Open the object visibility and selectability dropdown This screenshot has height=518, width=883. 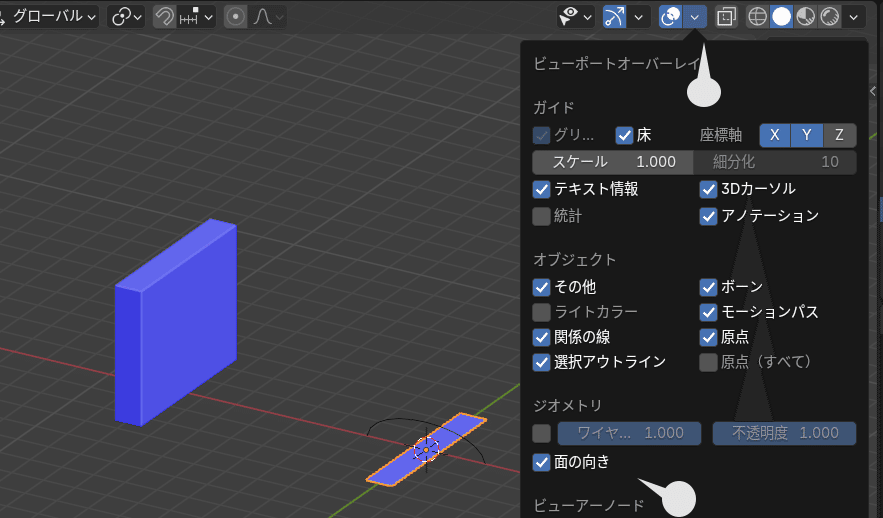coord(575,17)
